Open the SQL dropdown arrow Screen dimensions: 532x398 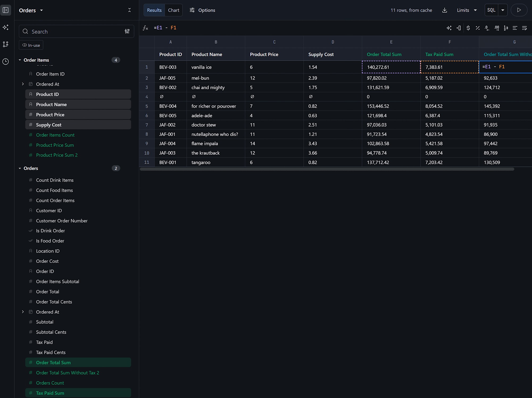click(503, 10)
